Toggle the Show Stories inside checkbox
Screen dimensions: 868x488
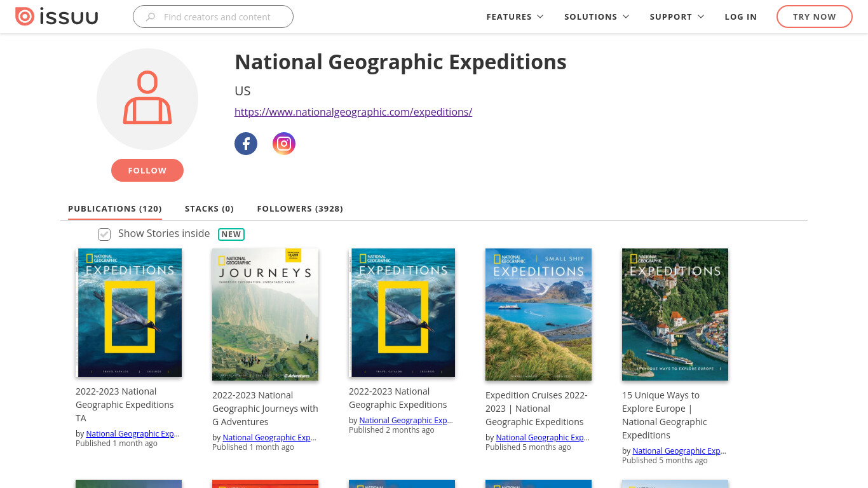click(104, 234)
